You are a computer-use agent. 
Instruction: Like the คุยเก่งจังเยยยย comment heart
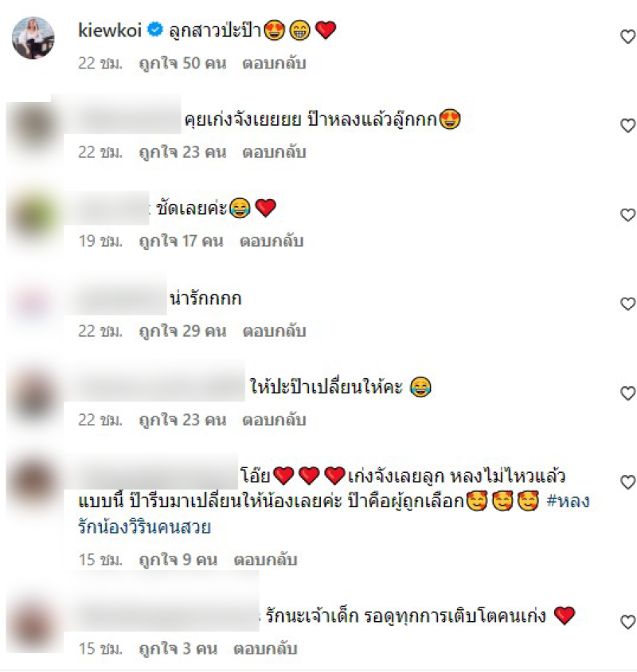pyautogui.click(x=627, y=126)
